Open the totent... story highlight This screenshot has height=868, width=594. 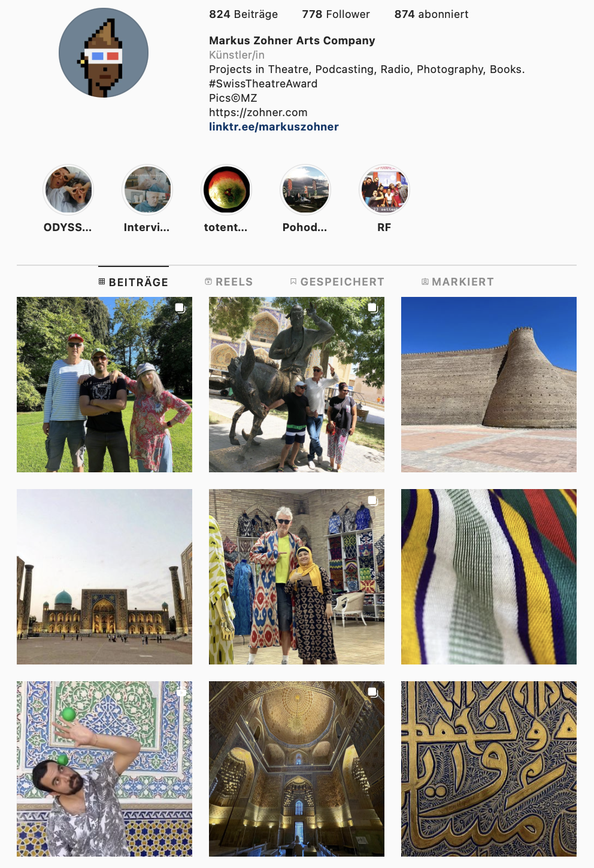click(226, 190)
